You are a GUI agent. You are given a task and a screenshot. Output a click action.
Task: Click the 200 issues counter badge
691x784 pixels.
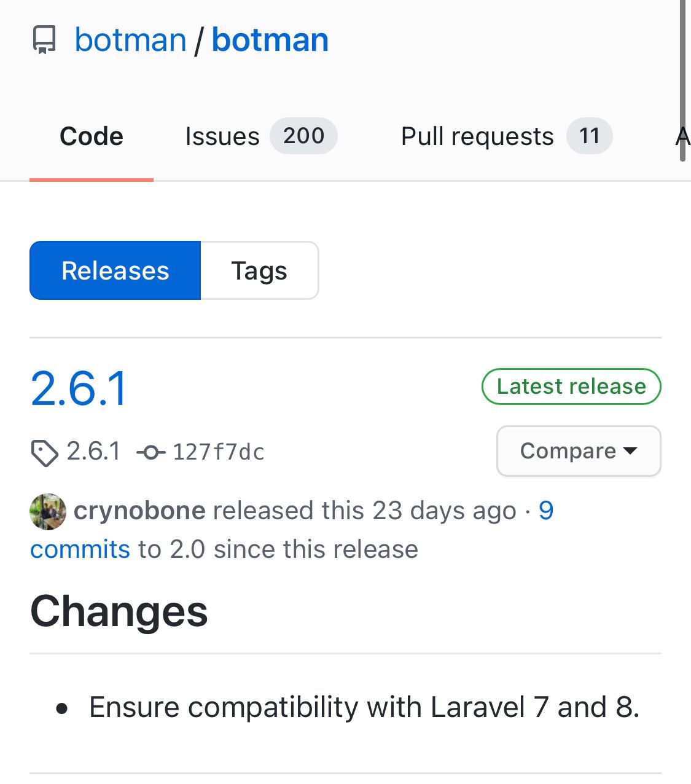tap(303, 136)
